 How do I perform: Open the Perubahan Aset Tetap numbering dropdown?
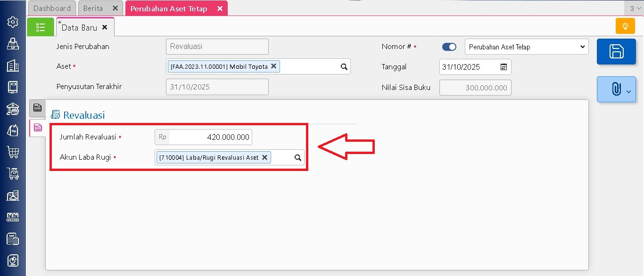tap(526, 47)
